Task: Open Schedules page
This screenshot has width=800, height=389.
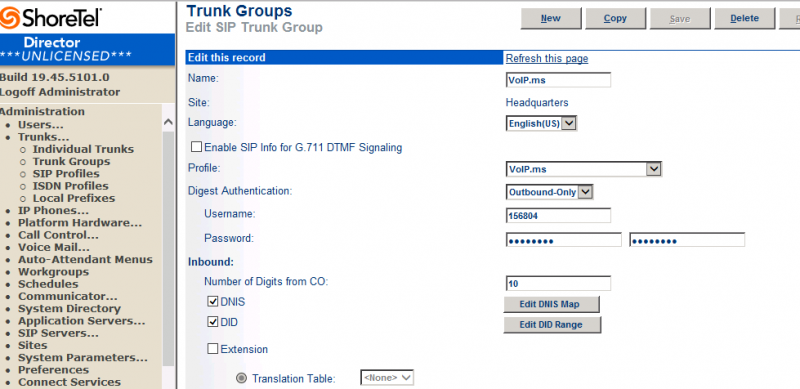Action: tap(48, 284)
